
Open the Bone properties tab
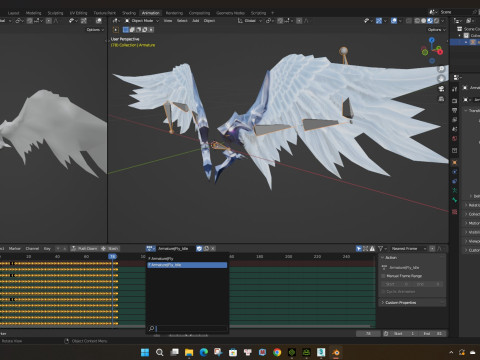tap(454, 200)
